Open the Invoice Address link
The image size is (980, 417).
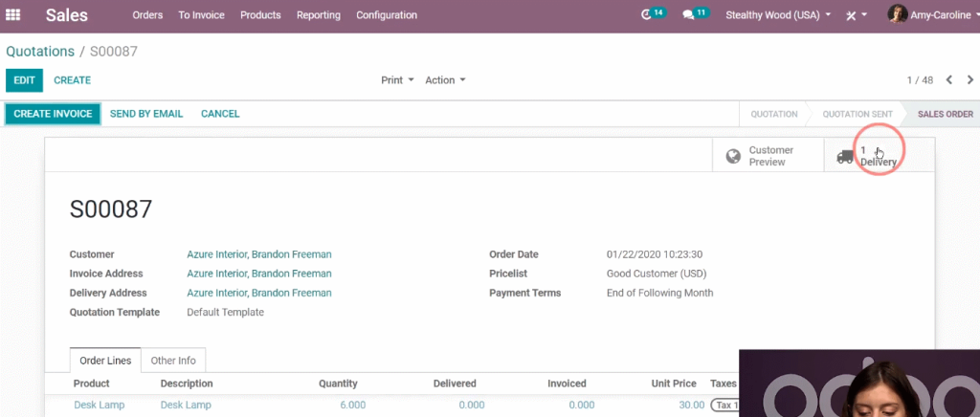259,274
